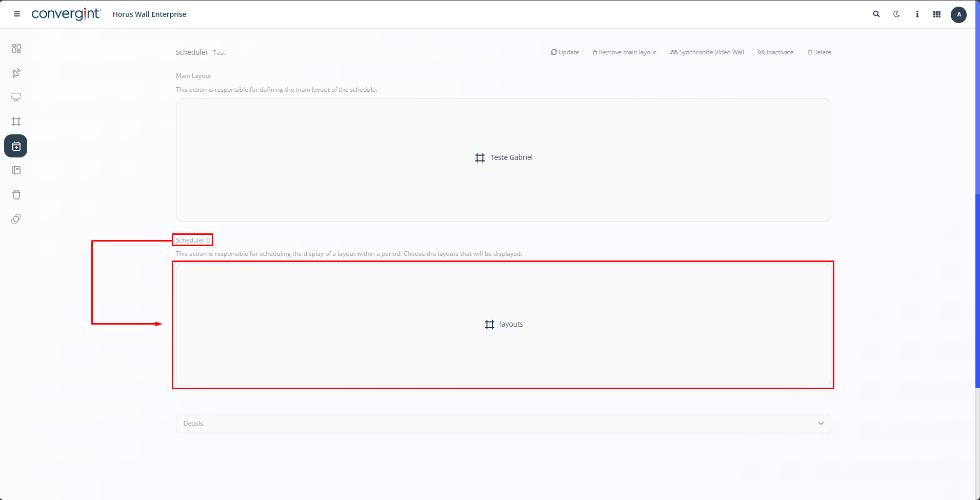
Task: Click Remove main layout
Action: coord(624,52)
